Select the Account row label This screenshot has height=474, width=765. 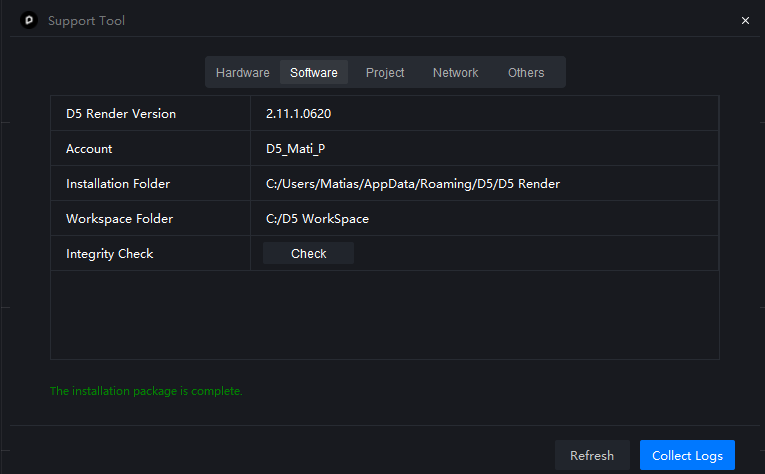[89, 149]
